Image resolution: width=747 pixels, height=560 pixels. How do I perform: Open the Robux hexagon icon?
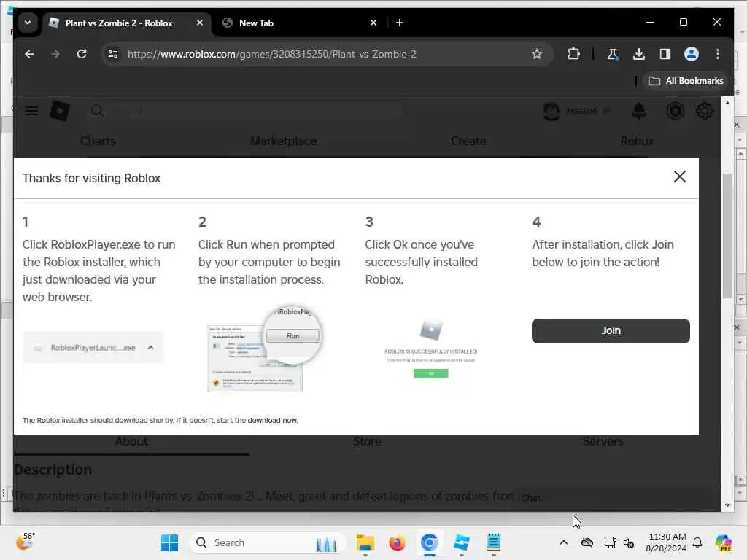[675, 111]
